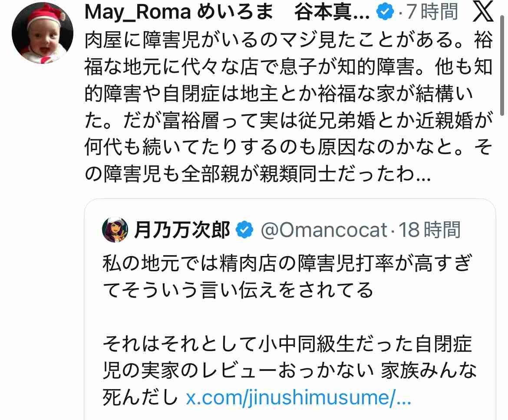Open the 月乃万次郎 display name
This screenshot has width=508, height=420.
[182, 230]
